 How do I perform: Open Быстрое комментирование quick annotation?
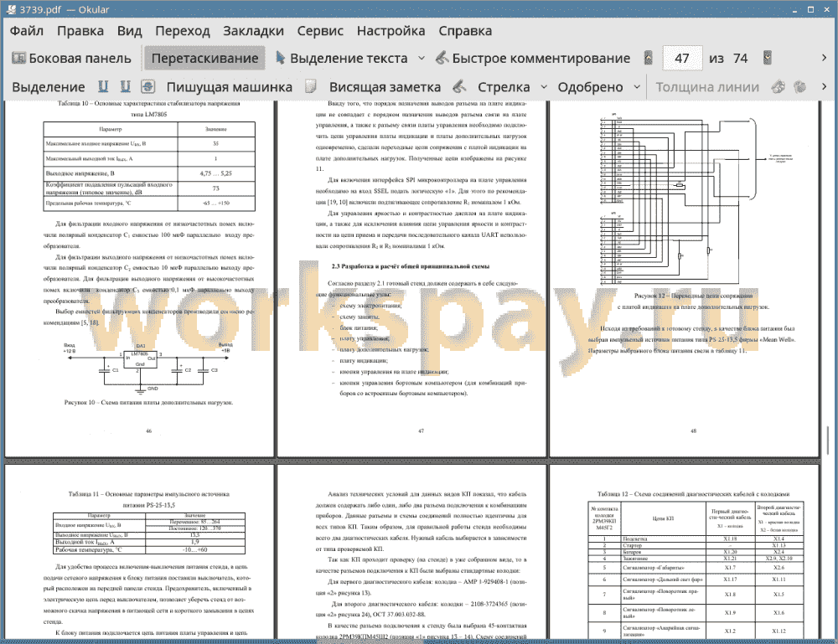pyautogui.click(x=533, y=59)
